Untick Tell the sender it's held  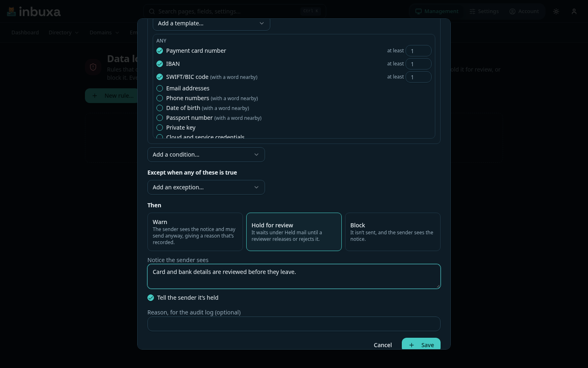tap(151, 298)
